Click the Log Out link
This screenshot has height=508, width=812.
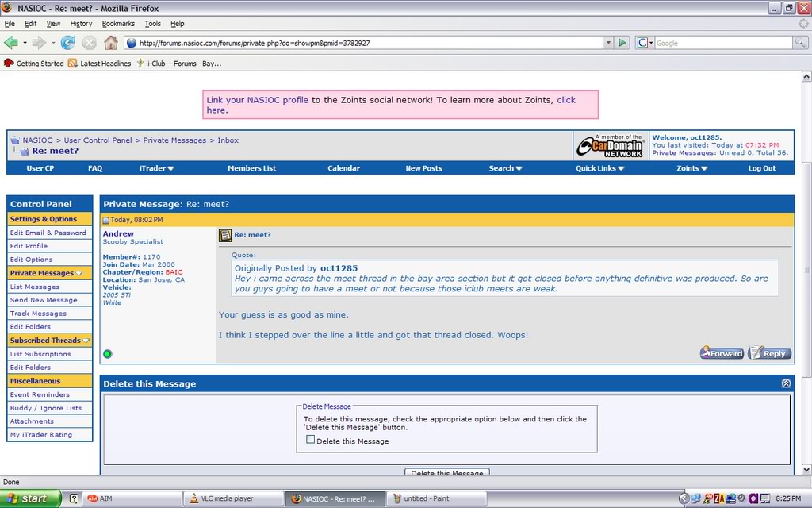click(762, 168)
